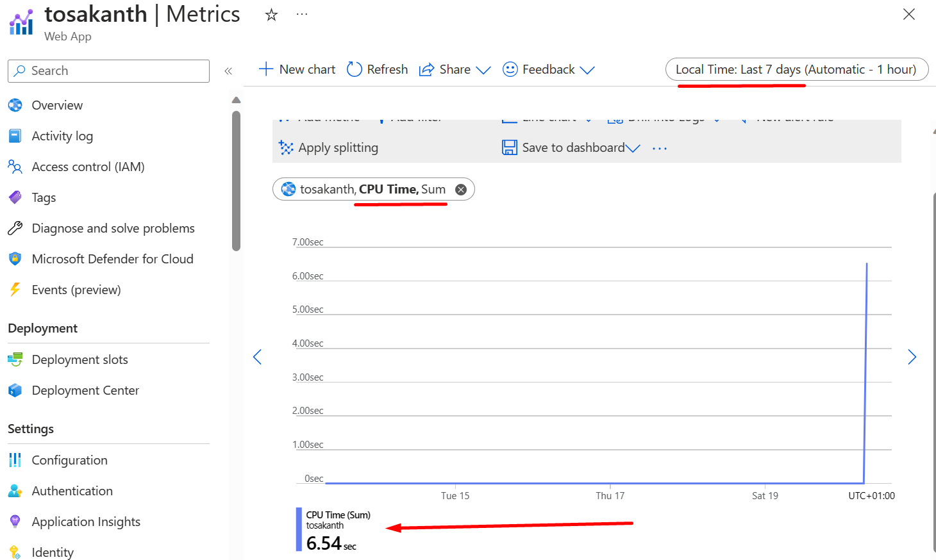Click the Identity key icon
The width and height of the screenshot is (936, 560).
click(x=15, y=552)
